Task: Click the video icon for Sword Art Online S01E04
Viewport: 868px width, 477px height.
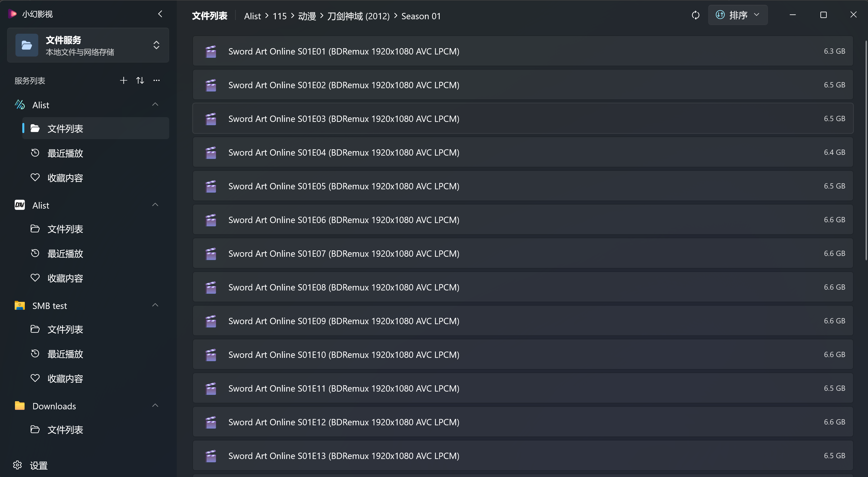Action: point(211,152)
